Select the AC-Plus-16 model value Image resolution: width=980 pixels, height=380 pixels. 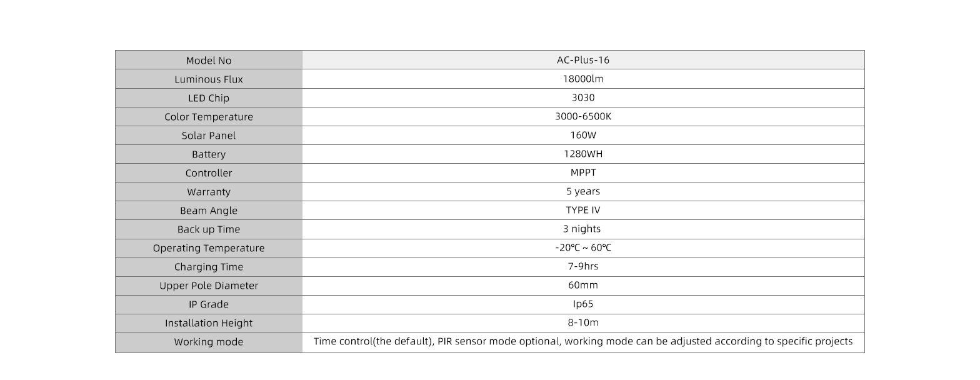pyautogui.click(x=582, y=61)
